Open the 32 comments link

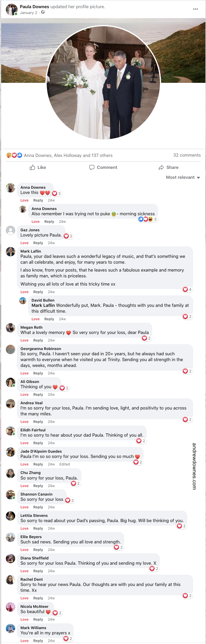tap(187, 155)
